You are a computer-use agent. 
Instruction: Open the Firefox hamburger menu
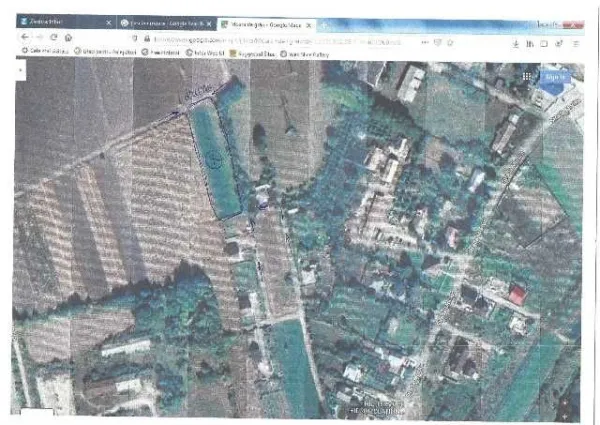pos(576,44)
